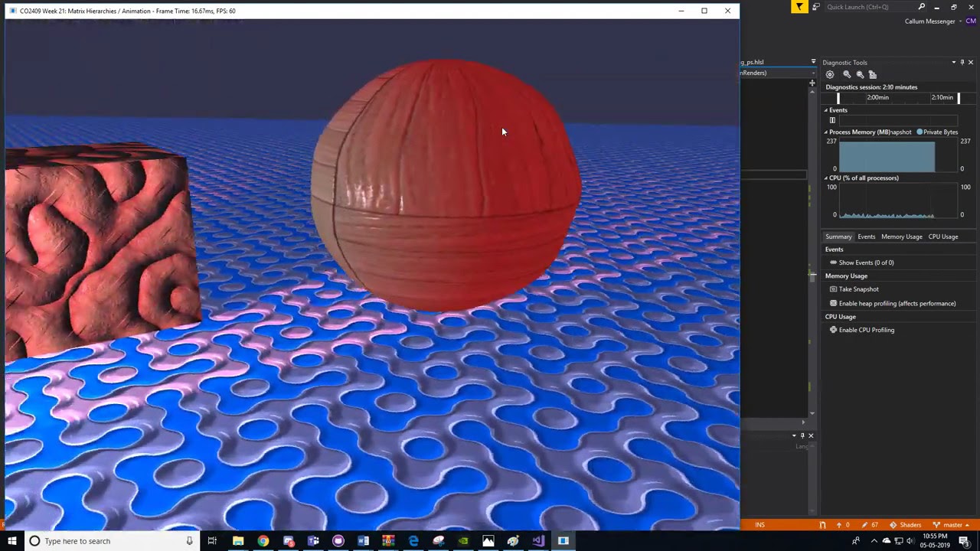The height and width of the screenshot is (551, 980).
Task: Collapse the Process Memory graph section
Action: click(x=826, y=132)
